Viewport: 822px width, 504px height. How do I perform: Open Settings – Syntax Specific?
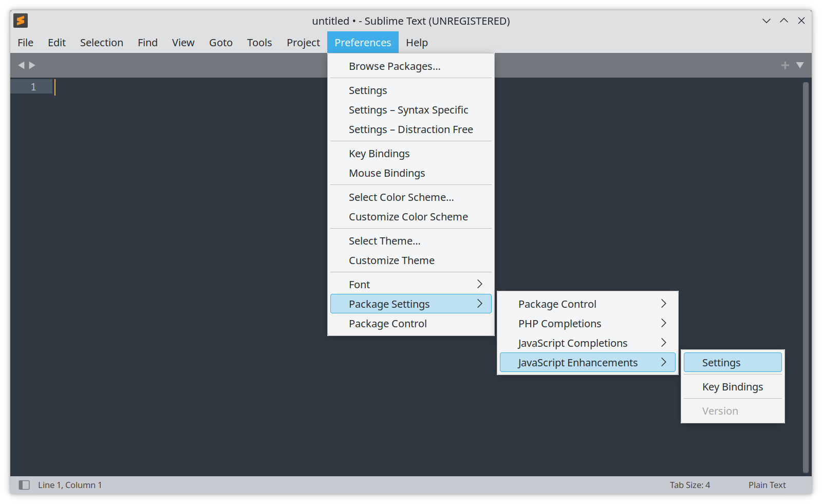(x=411, y=110)
